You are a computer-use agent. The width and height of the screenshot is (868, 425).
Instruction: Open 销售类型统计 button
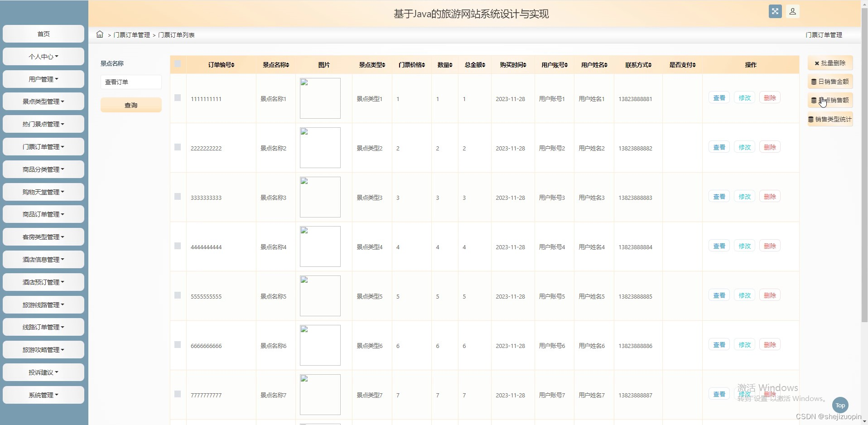(830, 119)
